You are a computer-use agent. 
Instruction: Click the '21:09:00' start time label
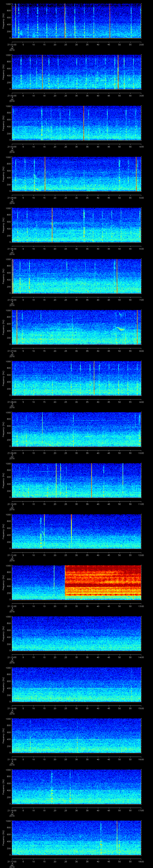(12, 453)
